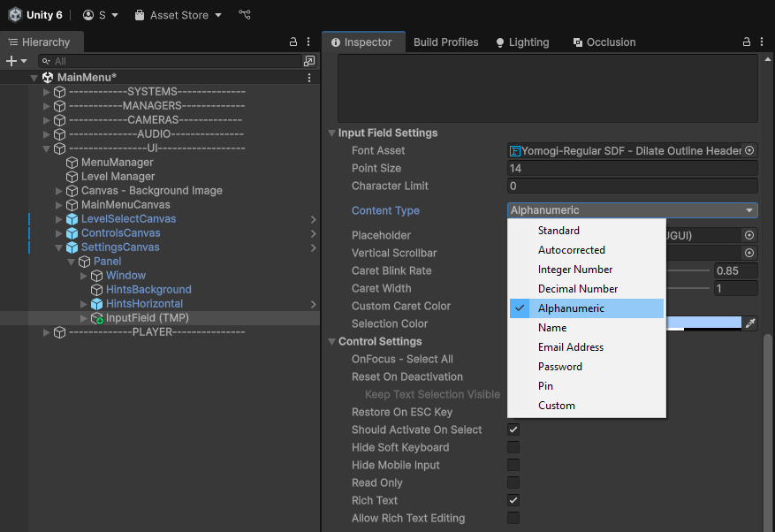775x532 pixels.
Task: Select the Window object
Action: click(x=125, y=276)
